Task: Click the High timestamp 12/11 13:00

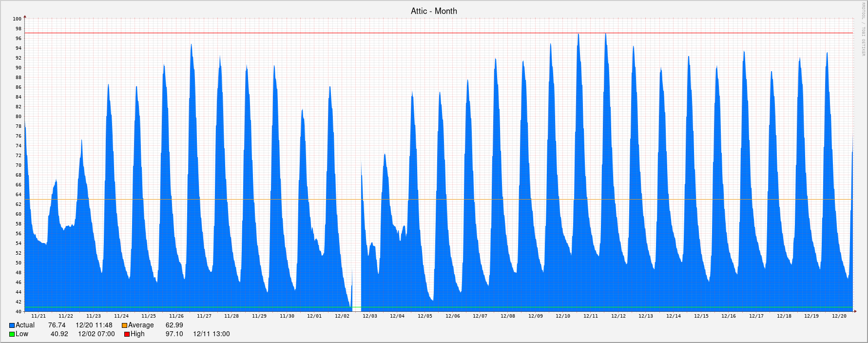Action: tap(212, 334)
